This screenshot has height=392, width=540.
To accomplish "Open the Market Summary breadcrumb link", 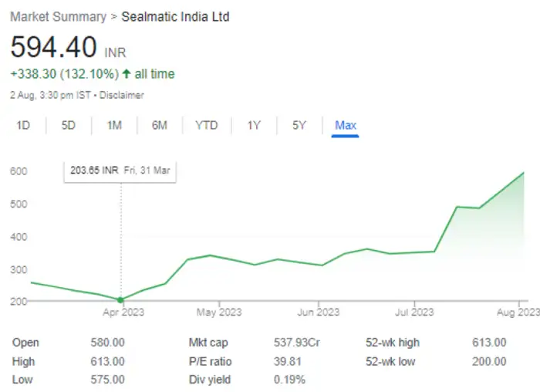I will (x=59, y=17).
